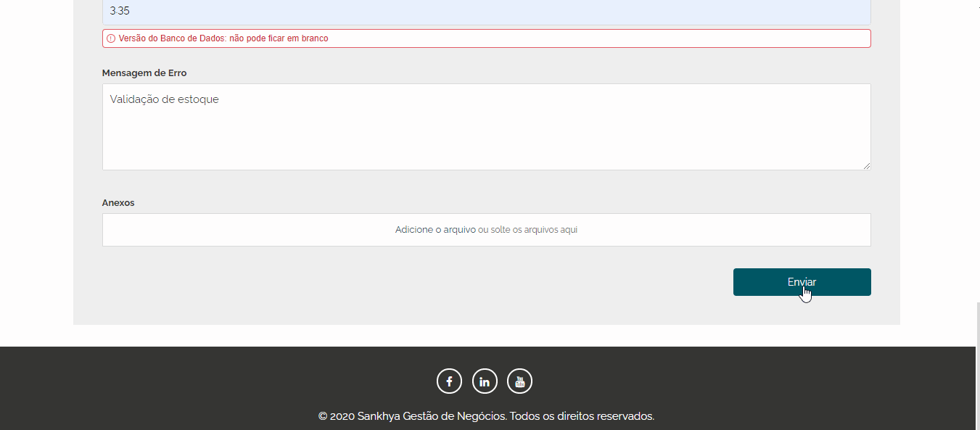980x430 pixels.
Task: Click the 'Versão do Banco de Dados' error message
Action: pos(486,38)
